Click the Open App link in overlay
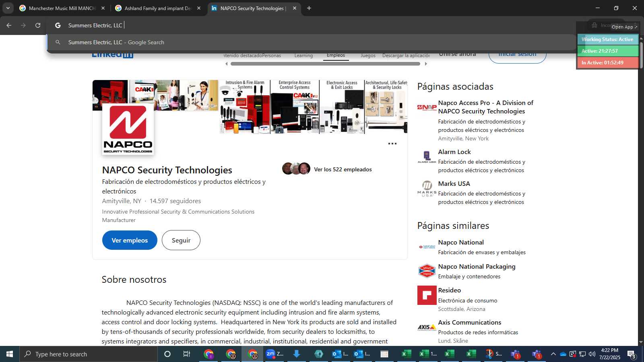This screenshot has height=362, width=644. tap(624, 27)
